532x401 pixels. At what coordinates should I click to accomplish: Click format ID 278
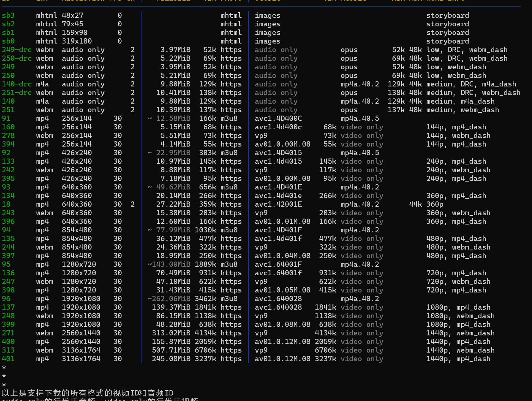pos(8,136)
